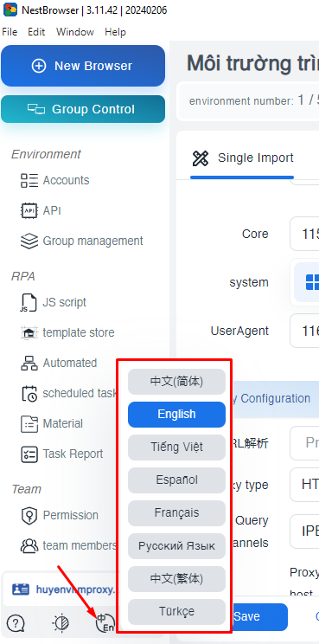319x644 pixels.
Task: Open the Task Report checklist icon
Action: point(29,454)
